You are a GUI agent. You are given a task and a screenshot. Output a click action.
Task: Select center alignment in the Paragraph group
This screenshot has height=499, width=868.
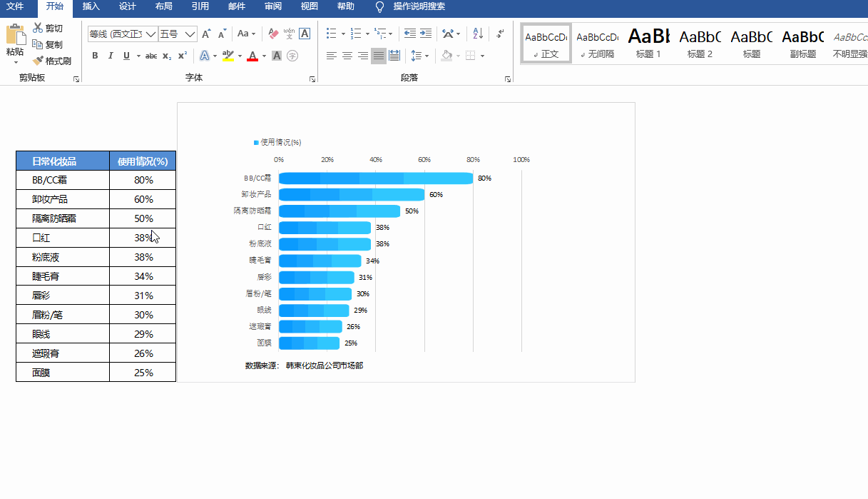pos(347,56)
